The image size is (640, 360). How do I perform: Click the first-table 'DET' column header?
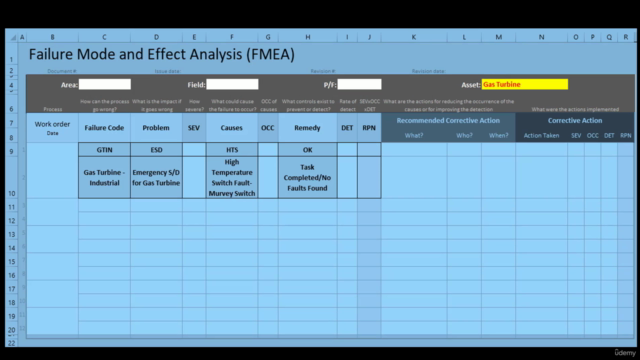point(347,128)
